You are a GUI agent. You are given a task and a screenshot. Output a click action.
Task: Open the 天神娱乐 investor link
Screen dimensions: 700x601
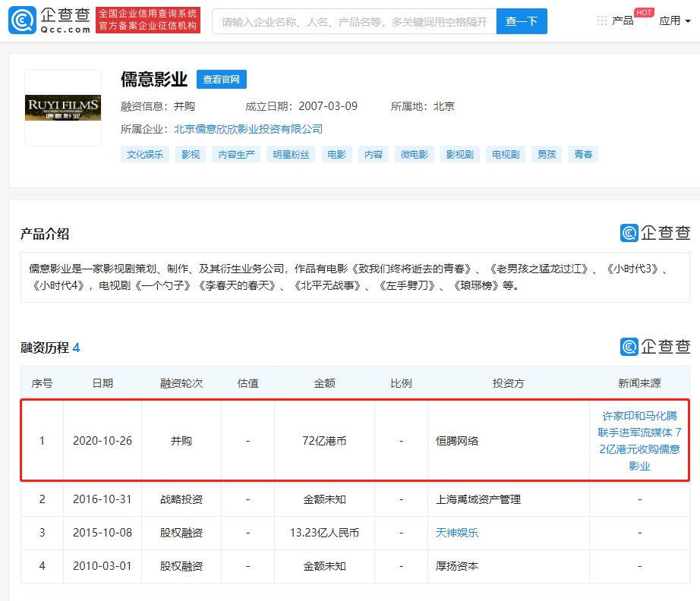pos(457,533)
